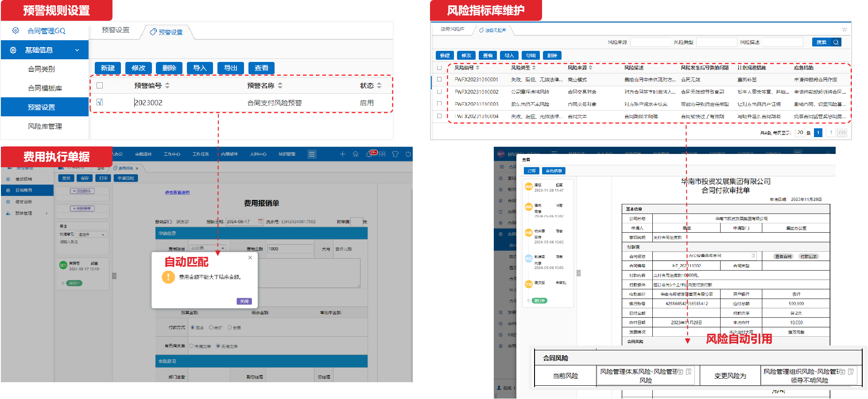
Task: Open the 费用项目 办公费 dropdown
Action: coord(222,249)
